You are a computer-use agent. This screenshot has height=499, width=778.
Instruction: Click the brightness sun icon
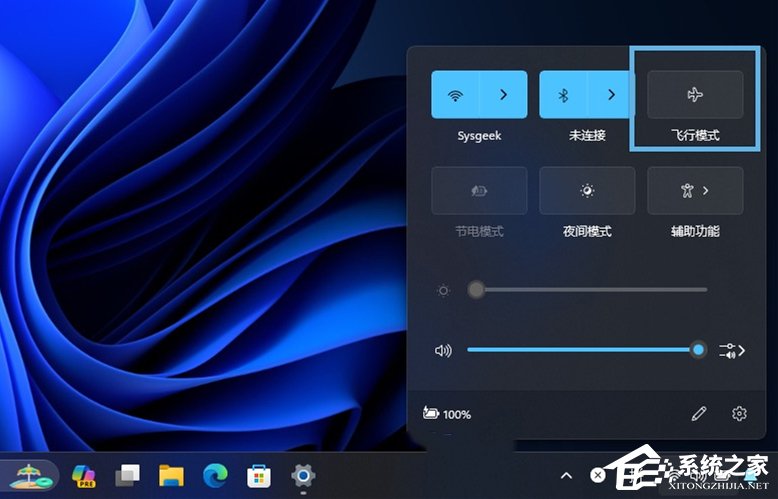(x=444, y=291)
